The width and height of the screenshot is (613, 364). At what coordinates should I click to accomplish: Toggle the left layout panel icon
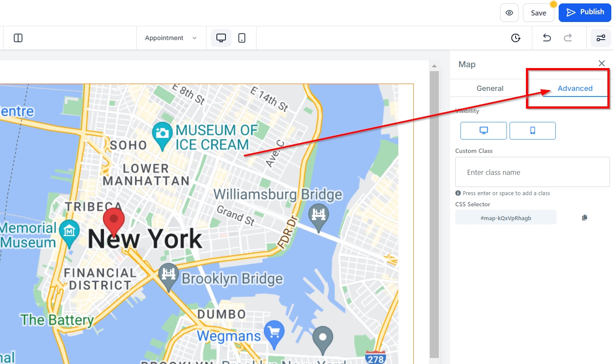(x=18, y=38)
